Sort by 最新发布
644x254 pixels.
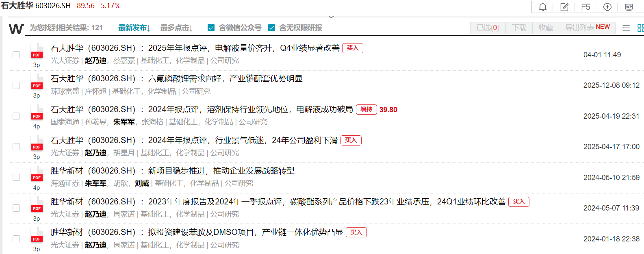pyautogui.click(x=134, y=28)
